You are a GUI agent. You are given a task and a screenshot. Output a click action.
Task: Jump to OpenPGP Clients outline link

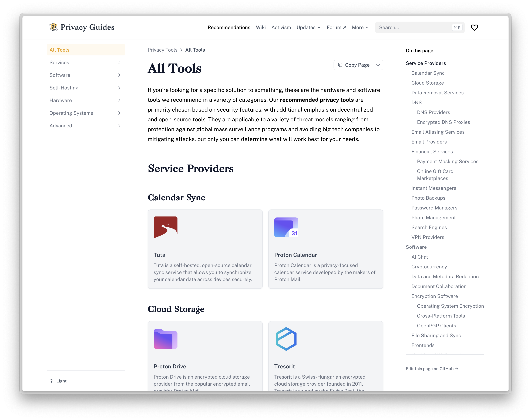437,326
